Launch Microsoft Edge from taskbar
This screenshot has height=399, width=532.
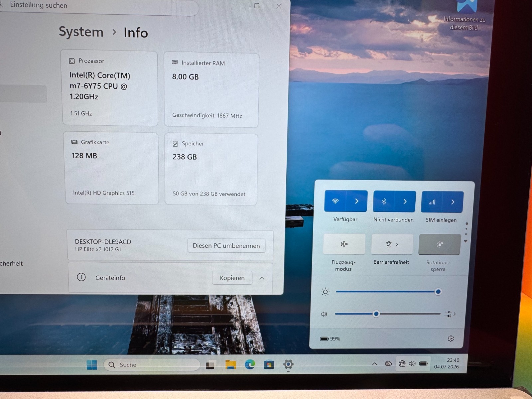pyautogui.click(x=250, y=364)
